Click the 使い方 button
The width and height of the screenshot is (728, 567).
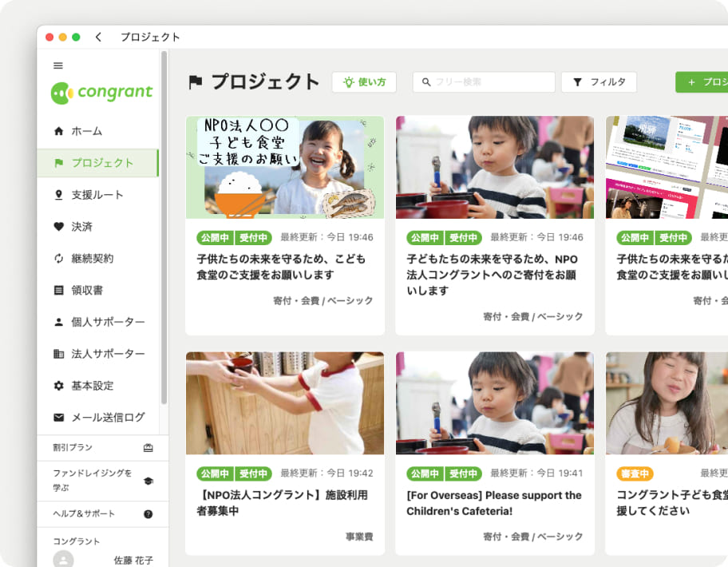pyautogui.click(x=364, y=82)
